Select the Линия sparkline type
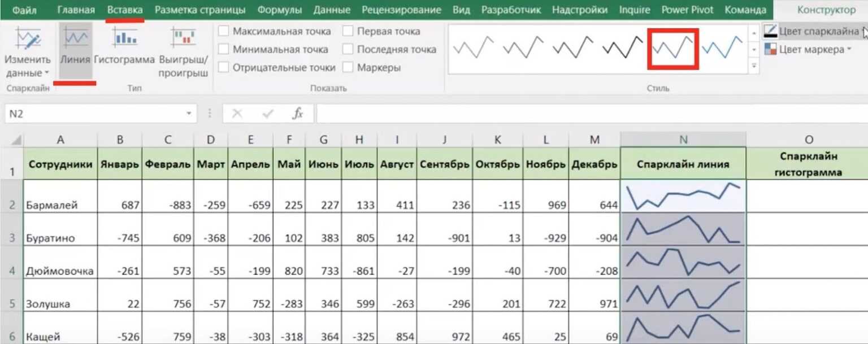This screenshot has height=344, width=868. (x=75, y=51)
